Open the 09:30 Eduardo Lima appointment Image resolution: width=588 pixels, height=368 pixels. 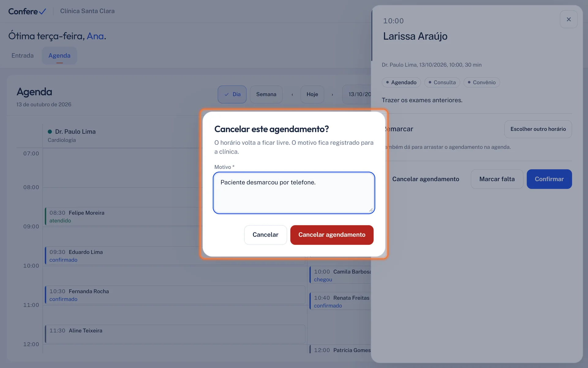(x=123, y=256)
